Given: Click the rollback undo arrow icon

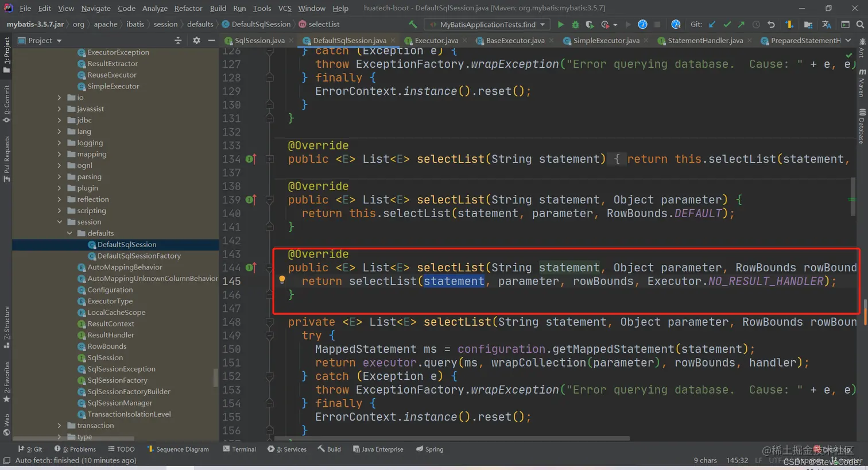Looking at the screenshot, I should coord(771,24).
